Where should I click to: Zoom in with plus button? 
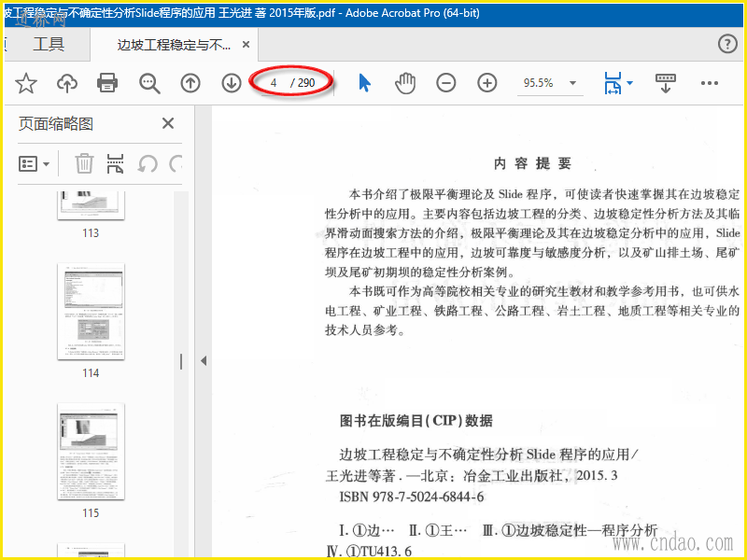(x=486, y=83)
